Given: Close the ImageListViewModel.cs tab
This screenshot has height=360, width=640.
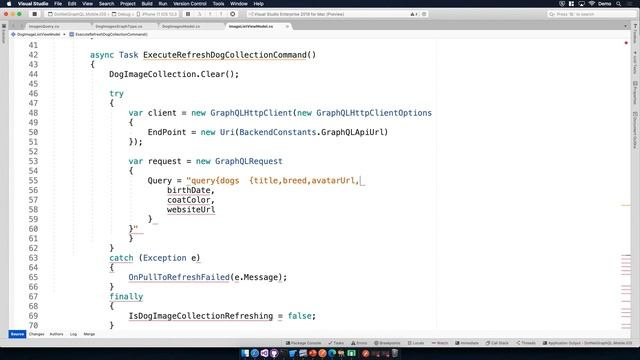Looking at the screenshot, I should pyautogui.click(x=287, y=26).
